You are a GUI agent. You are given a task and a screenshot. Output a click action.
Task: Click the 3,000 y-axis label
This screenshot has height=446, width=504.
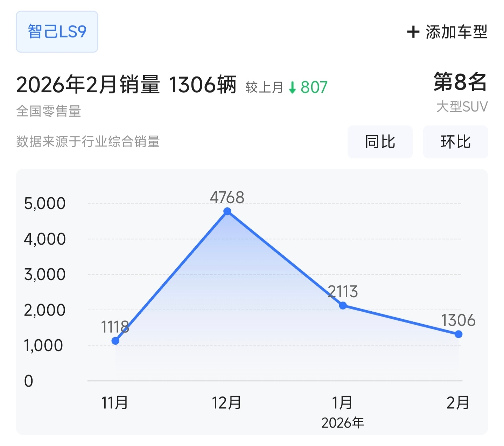point(45,275)
